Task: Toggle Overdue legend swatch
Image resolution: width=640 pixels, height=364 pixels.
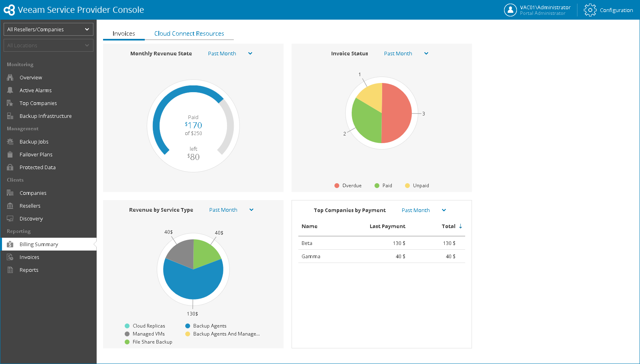Action: click(337, 186)
